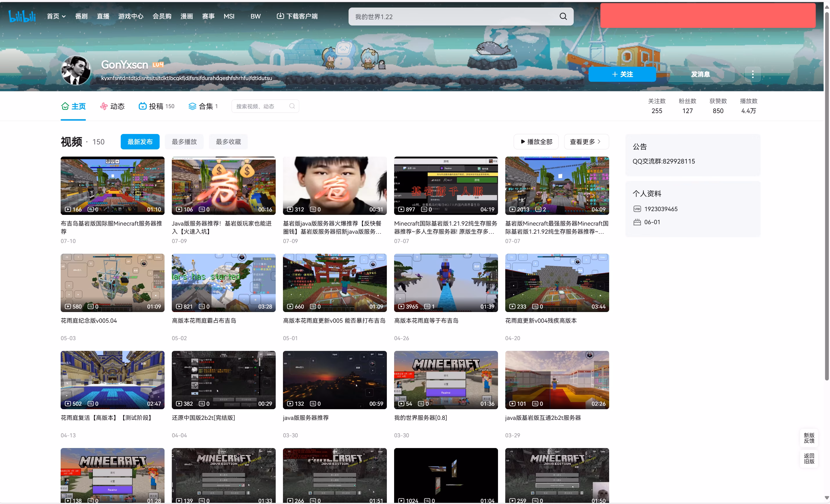Screen dimensions: 830x504
Task: Click the bilibili logo
Action: pos(22,16)
